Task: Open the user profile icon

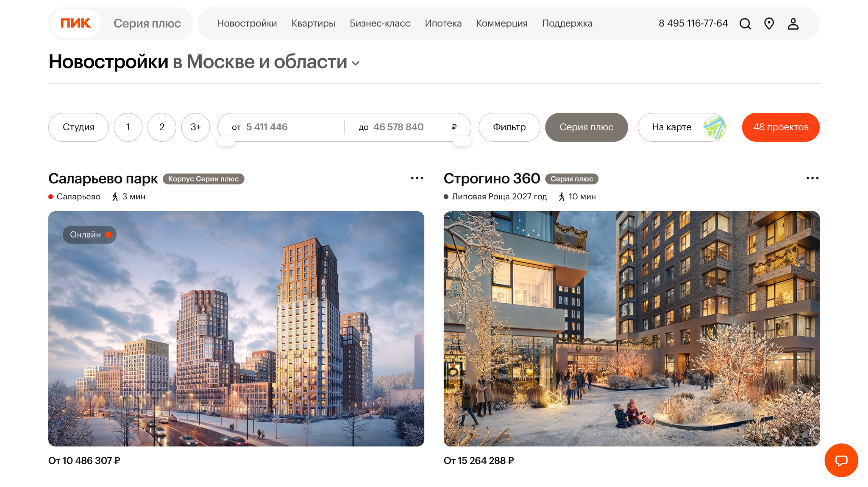Action: pos(793,24)
